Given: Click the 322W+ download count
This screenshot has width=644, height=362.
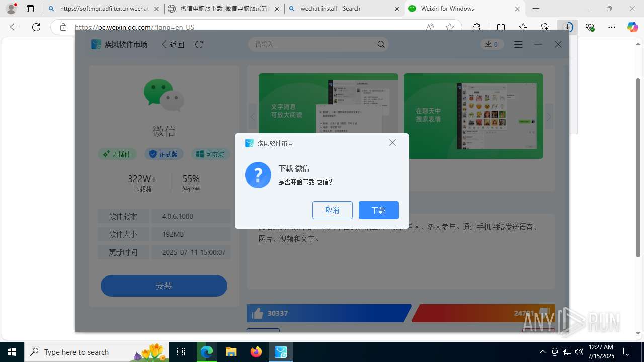Looking at the screenshot, I should point(142,179).
